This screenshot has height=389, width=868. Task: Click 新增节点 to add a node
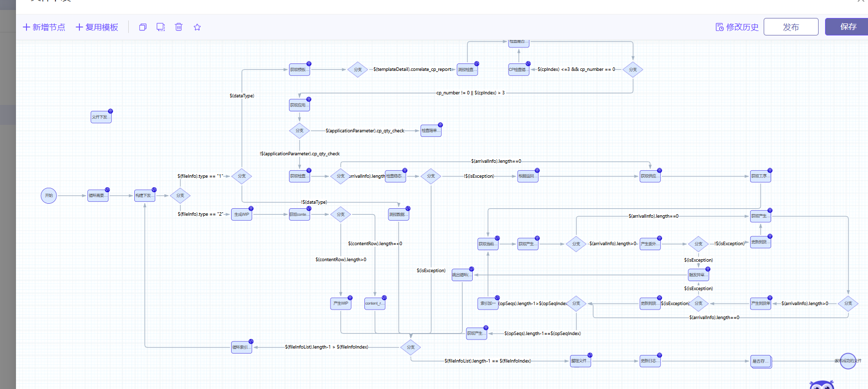tap(44, 27)
